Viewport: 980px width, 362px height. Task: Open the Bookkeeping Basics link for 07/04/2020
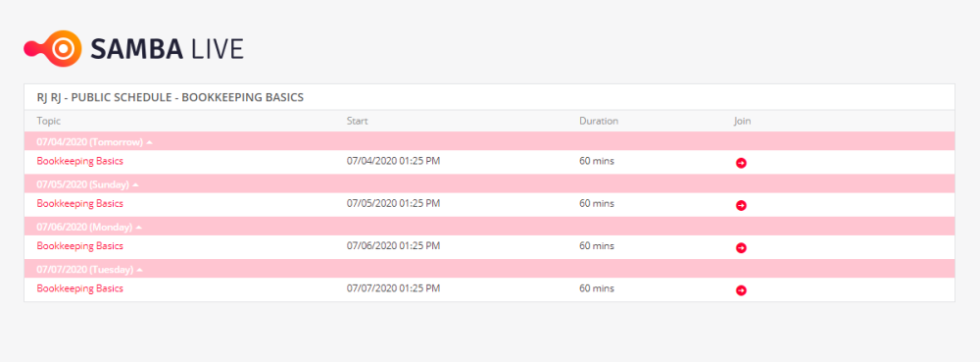80,161
